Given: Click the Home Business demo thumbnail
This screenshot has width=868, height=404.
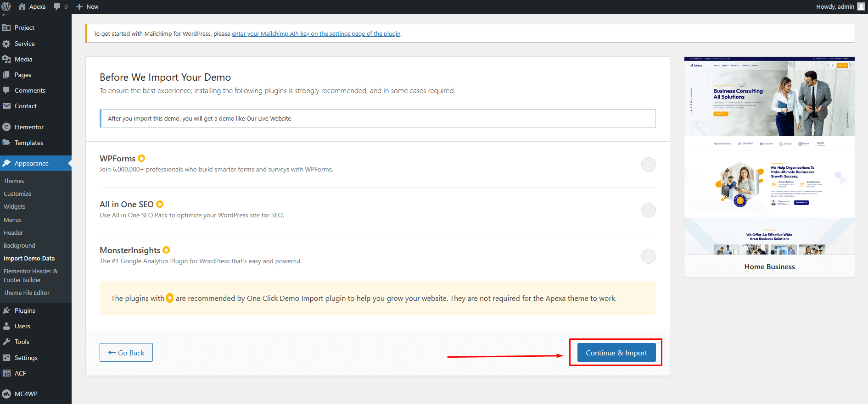Looking at the screenshot, I should coord(769,156).
